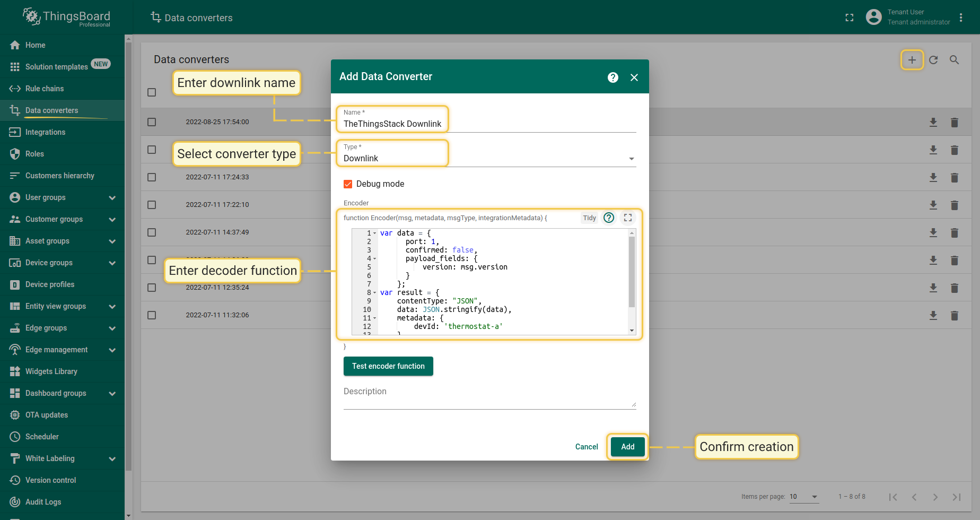Click the add data converter plus icon
Viewport: 980px width, 520px height.
(x=912, y=60)
